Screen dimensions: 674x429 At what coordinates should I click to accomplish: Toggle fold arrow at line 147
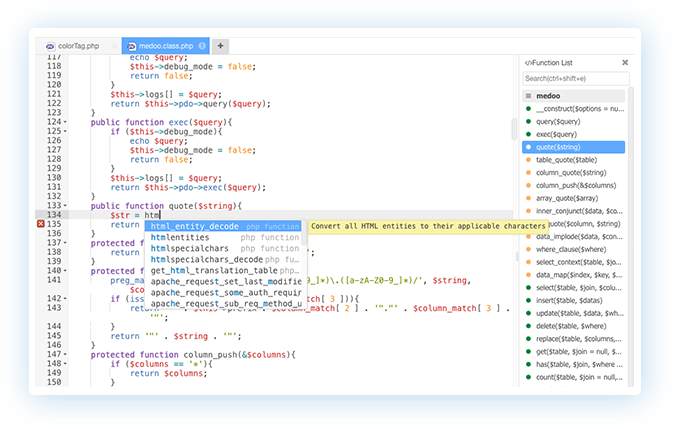(65, 353)
